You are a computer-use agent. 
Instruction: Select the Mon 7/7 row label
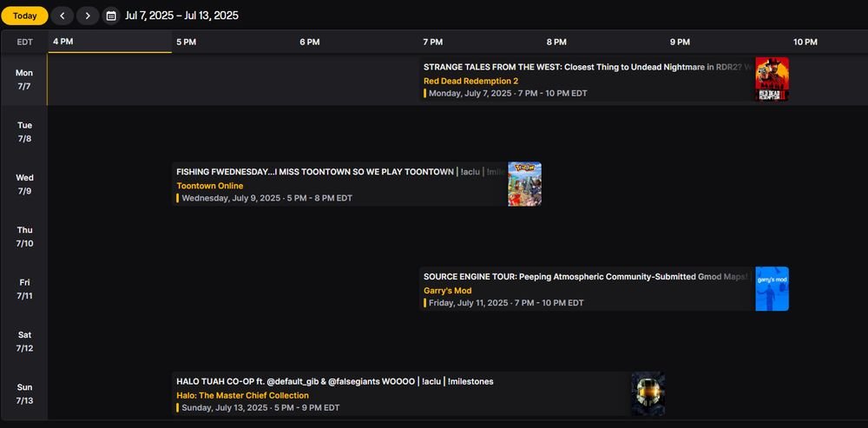click(x=24, y=80)
